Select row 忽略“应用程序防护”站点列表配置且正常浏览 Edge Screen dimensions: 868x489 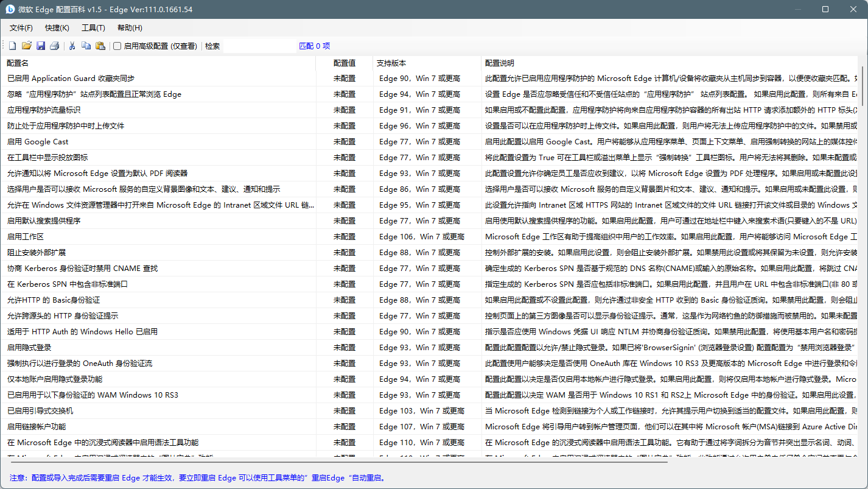point(430,94)
